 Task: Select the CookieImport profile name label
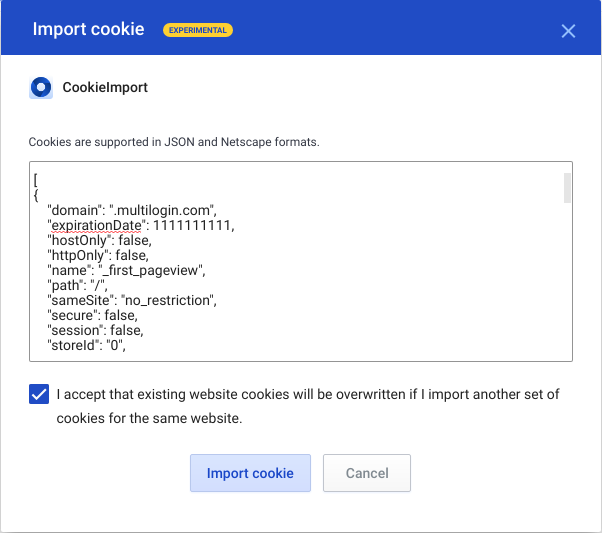click(105, 88)
